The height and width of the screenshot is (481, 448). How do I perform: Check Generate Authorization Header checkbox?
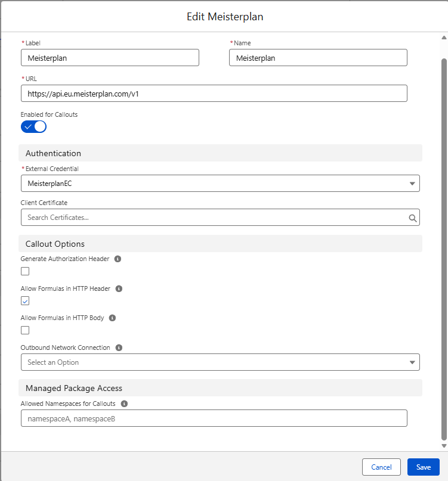[x=25, y=271]
